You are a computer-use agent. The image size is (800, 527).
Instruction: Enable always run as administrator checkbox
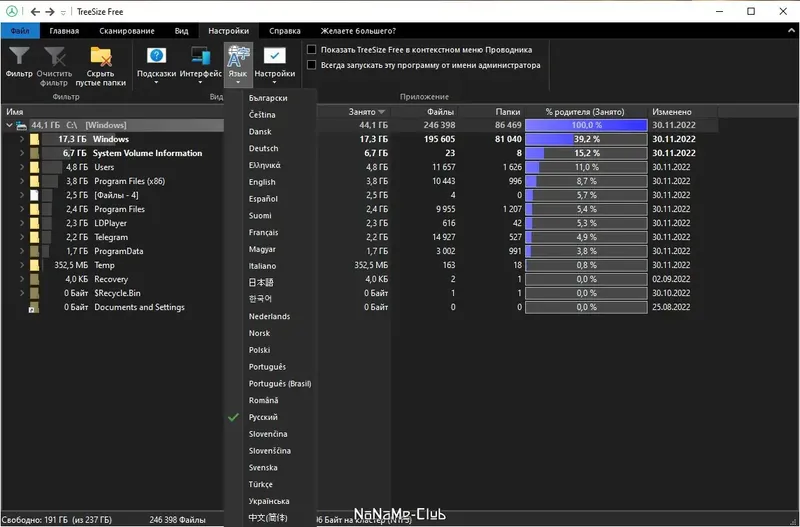[x=312, y=65]
